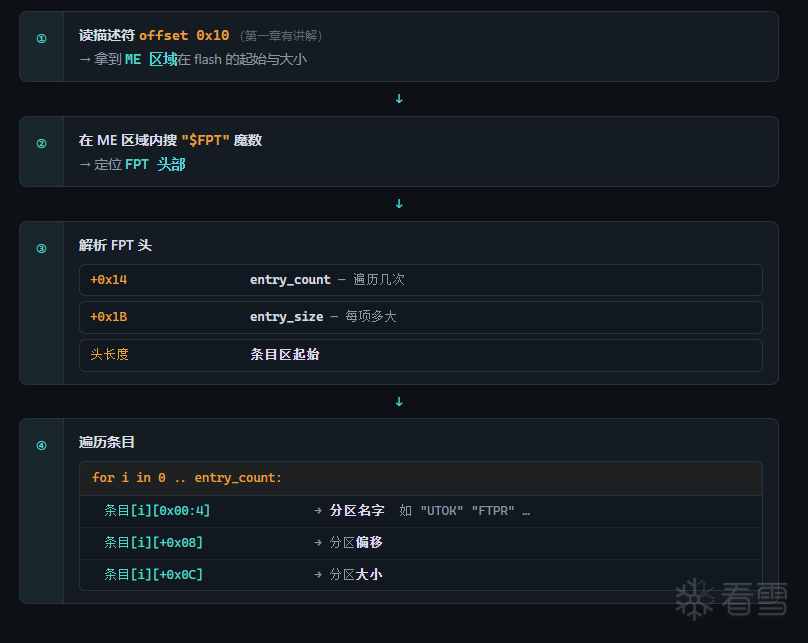
Task: Select the 头长度 条目区起始 row
Action: 420,355
